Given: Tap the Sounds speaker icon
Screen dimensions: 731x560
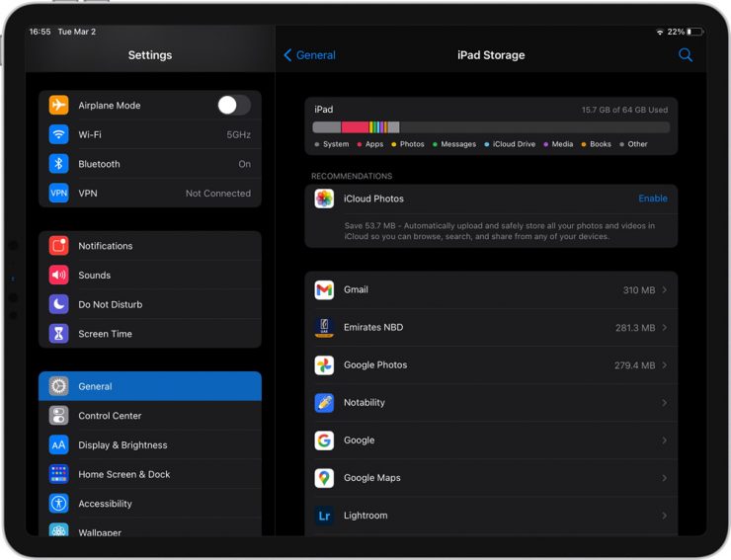Looking at the screenshot, I should click(58, 276).
